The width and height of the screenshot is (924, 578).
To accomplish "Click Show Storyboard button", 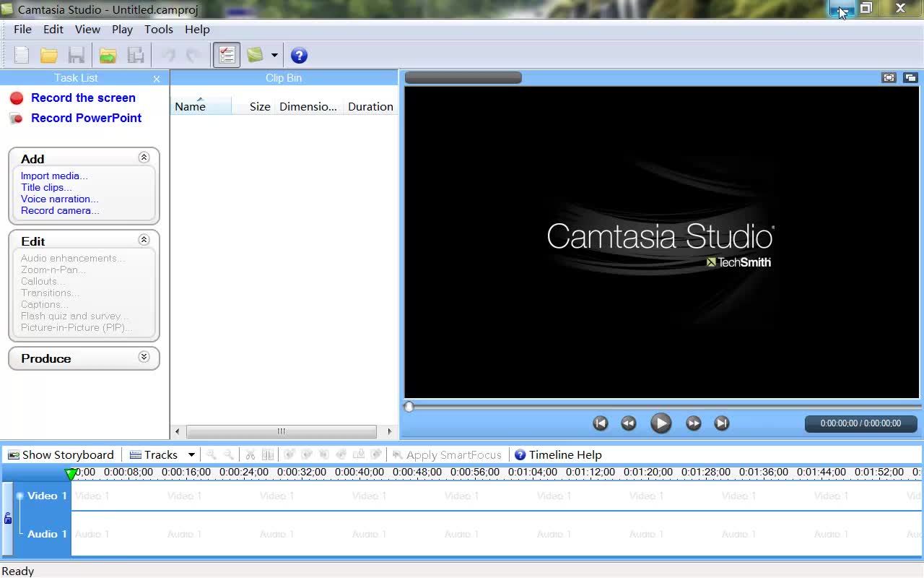I will coord(61,454).
